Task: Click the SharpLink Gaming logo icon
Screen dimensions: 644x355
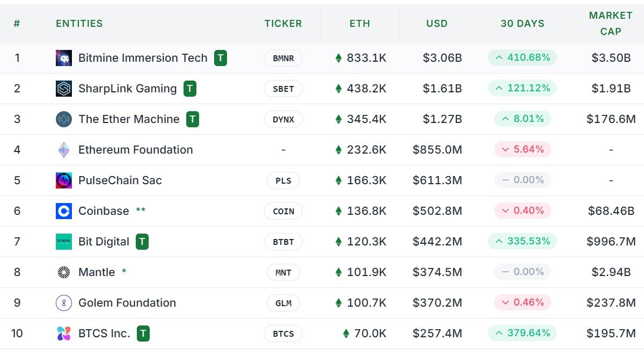Action: [x=64, y=89]
